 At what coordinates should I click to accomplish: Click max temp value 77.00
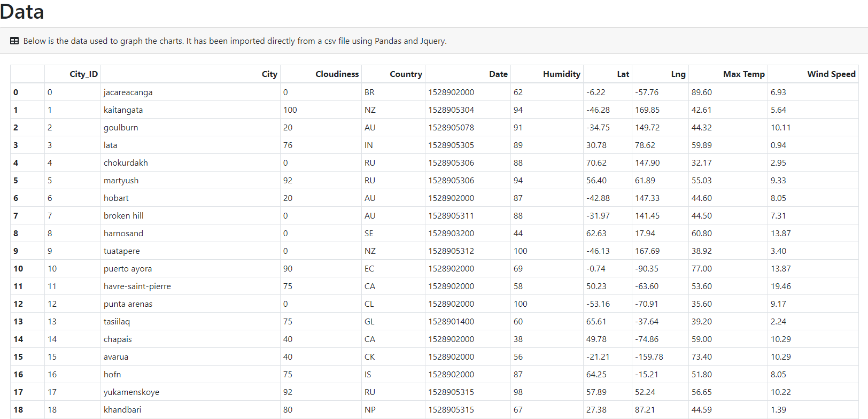(702, 268)
